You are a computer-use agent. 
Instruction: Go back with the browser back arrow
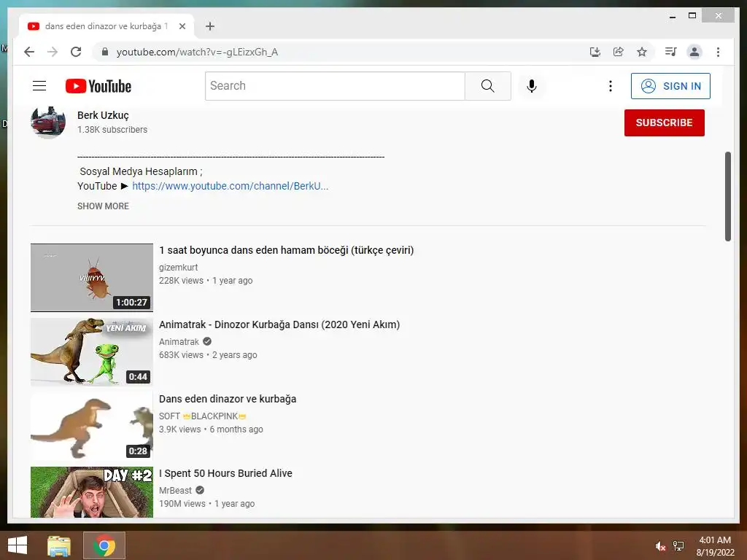pos(29,52)
